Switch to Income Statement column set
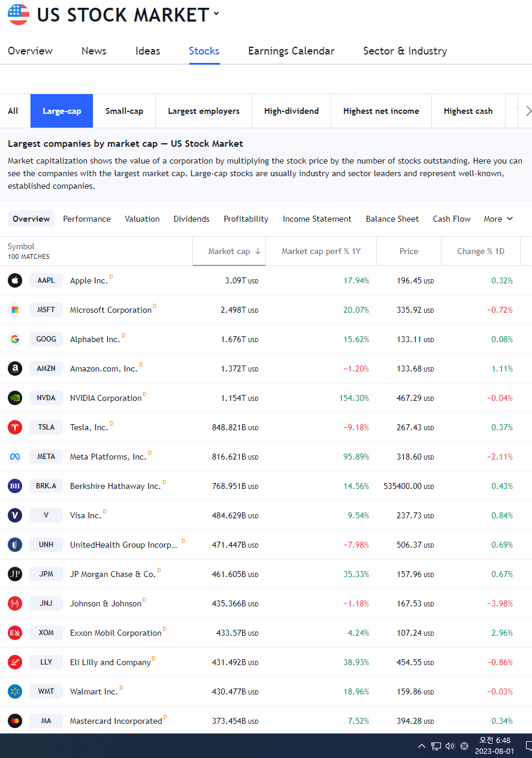Screen dimensions: 532x758 317,219
